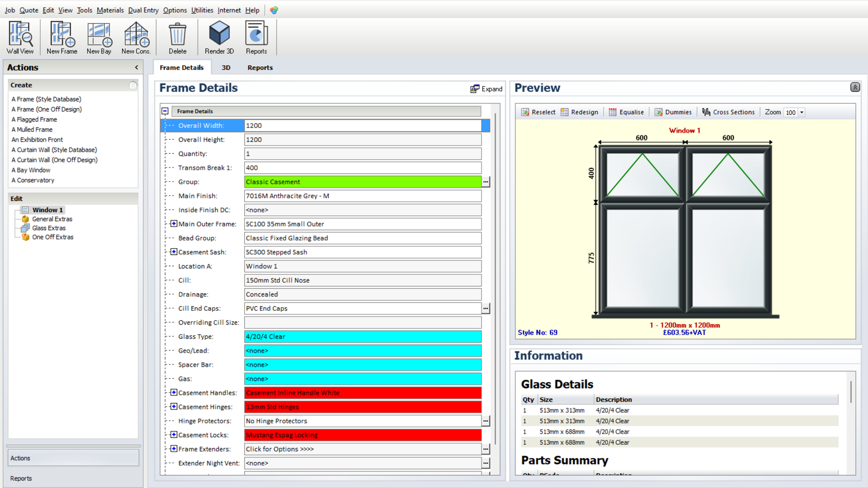This screenshot has width=868, height=488.
Task: Collapse the Preview panel with top-right icon
Action: point(855,87)
